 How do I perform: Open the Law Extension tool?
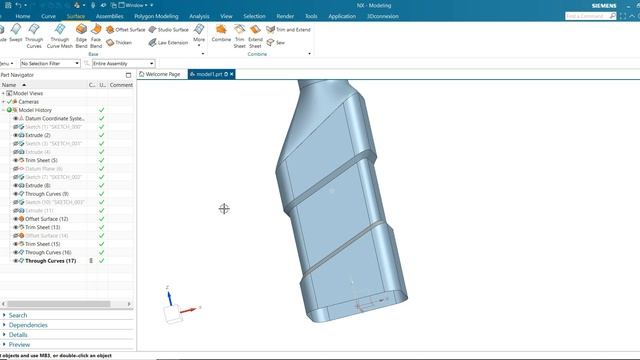pos(168,42)
